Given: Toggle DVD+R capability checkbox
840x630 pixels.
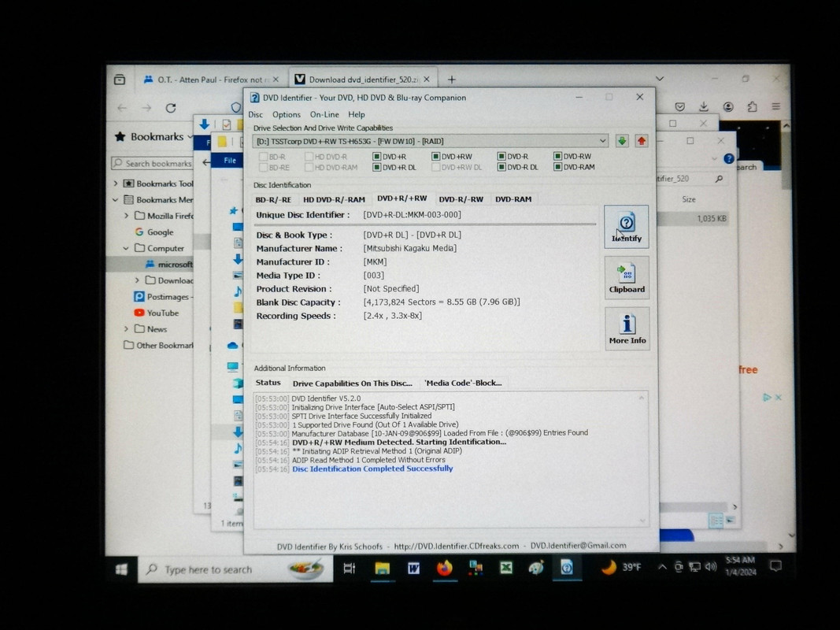Looking at the screenshot, I should 376,157.
